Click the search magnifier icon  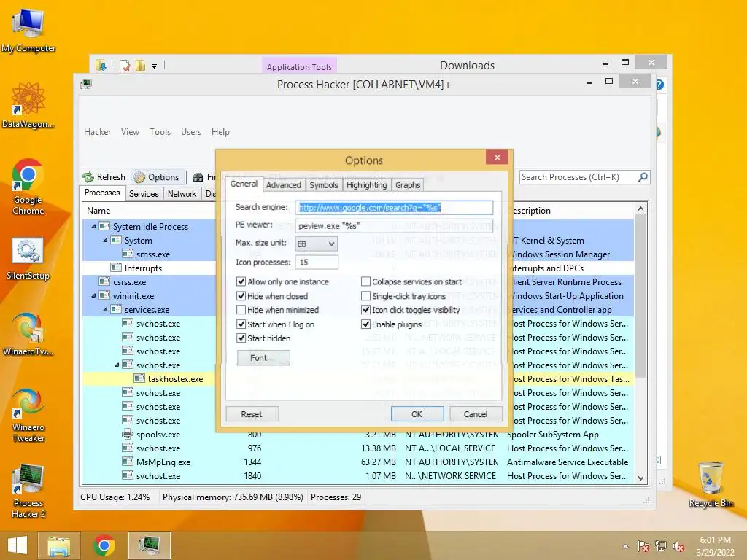click(643, 177)
